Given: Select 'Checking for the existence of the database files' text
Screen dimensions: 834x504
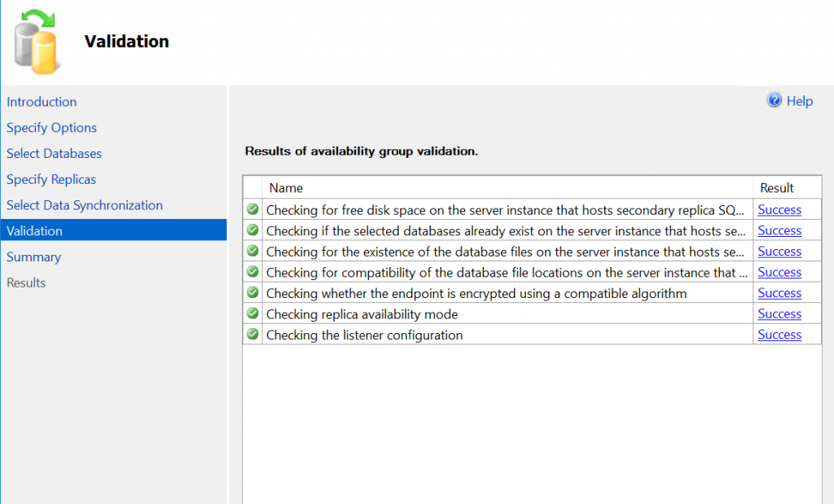Looking at the screenshot, I should point(505,252).
